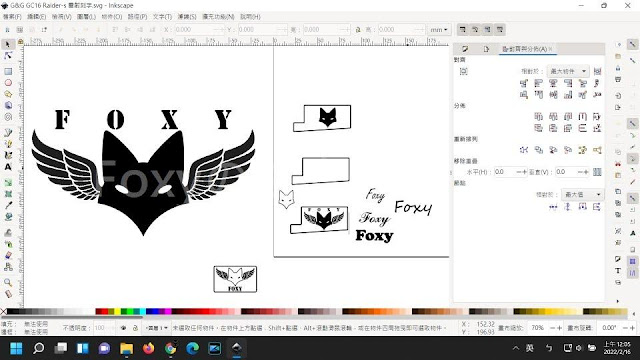This screenshot has height=360, width=640.
Task: Click red scissors Cut icon
Action: pos(618,163)
